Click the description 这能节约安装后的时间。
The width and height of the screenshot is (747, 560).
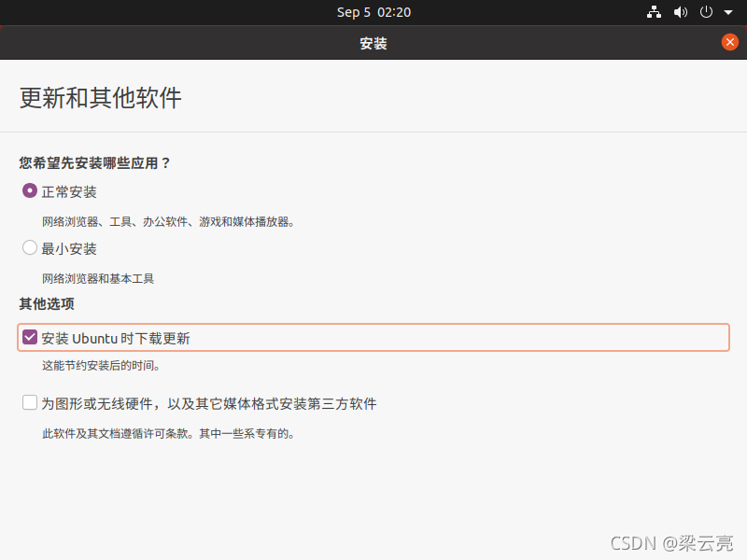101,366
